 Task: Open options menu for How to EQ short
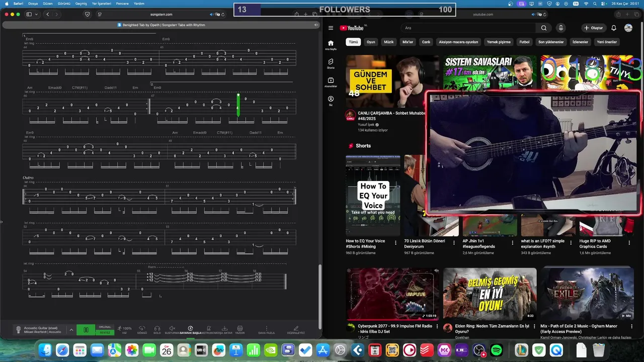click(395, 243)
